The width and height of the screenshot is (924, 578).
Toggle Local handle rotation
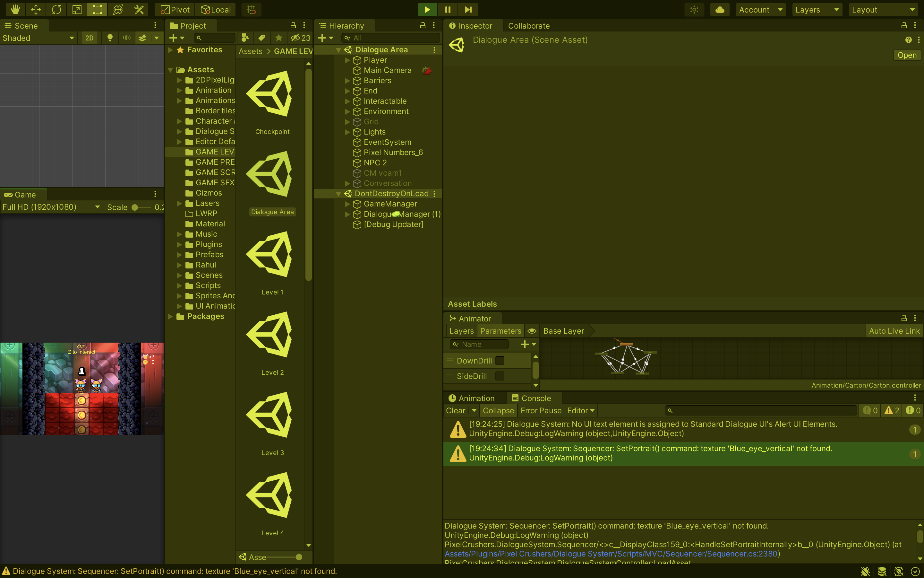click(x=216, y=10)
